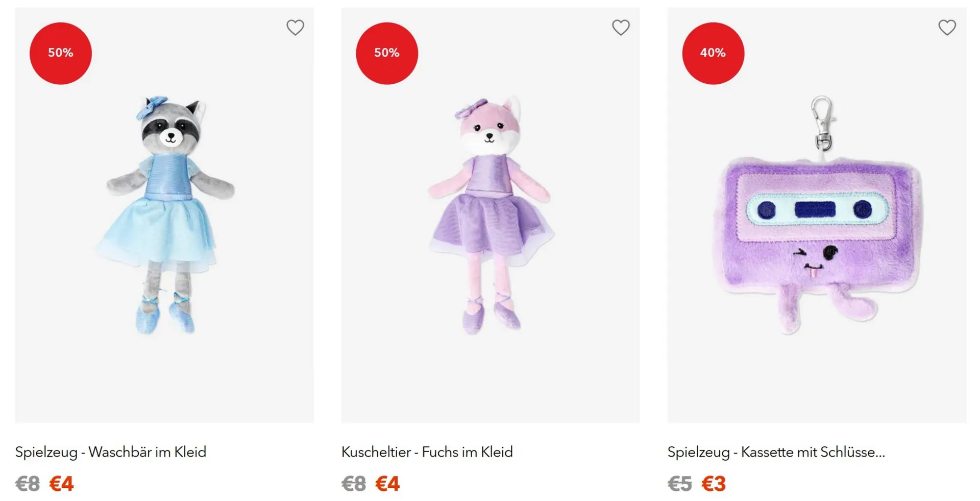Click the fox plush's crossed-out €8 price
This screenshot has width=980, height=501.
point(354,484)
